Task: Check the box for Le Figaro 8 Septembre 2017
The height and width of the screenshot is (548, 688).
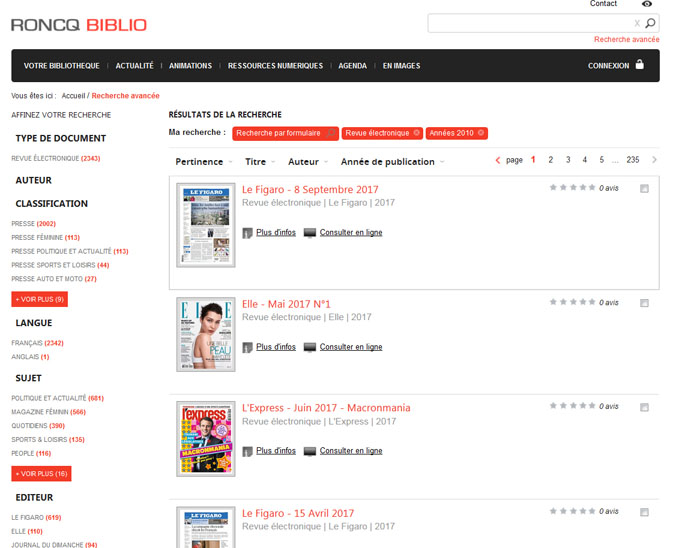Action: [644, 189]
